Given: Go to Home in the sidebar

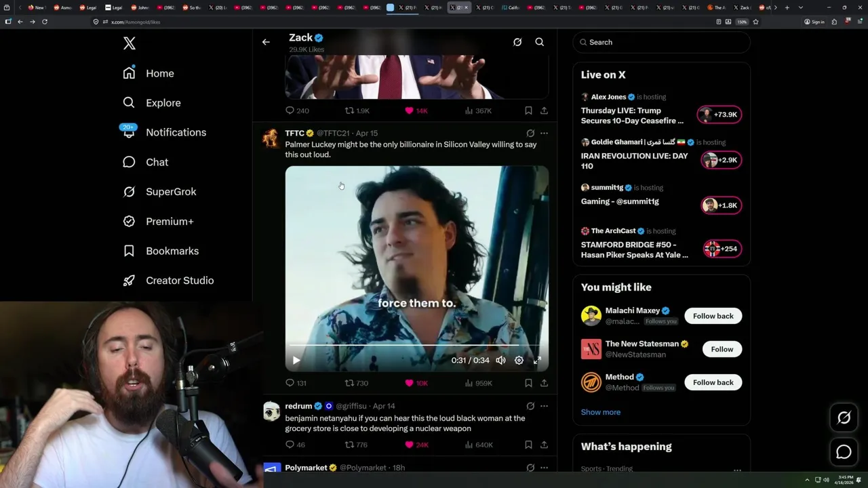Looking at the screenshot, I should (149, 73).
